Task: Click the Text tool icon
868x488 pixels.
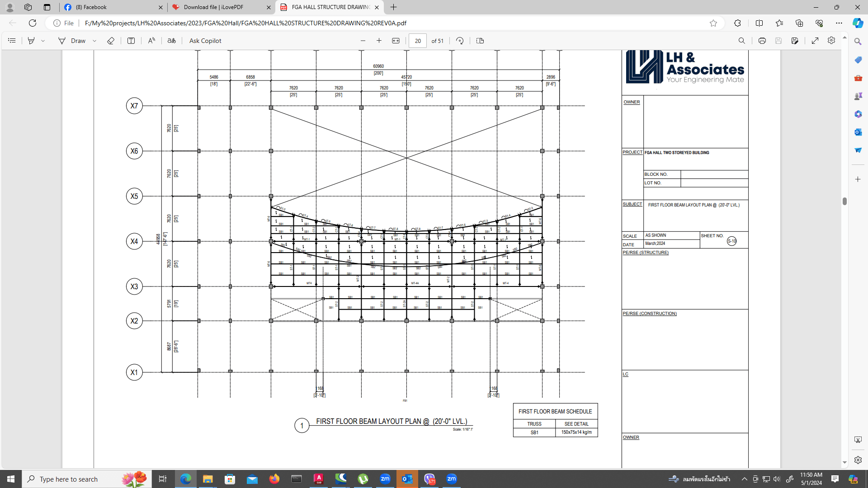Action: 131,41
